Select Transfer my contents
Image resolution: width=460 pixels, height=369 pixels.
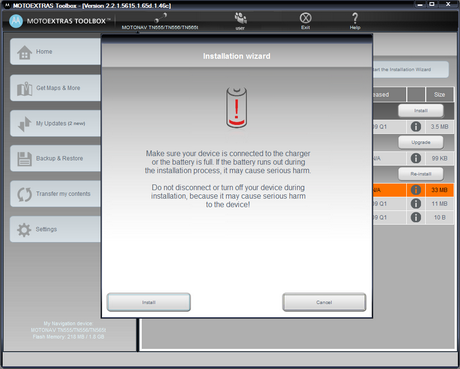click(x=56, y=194)
